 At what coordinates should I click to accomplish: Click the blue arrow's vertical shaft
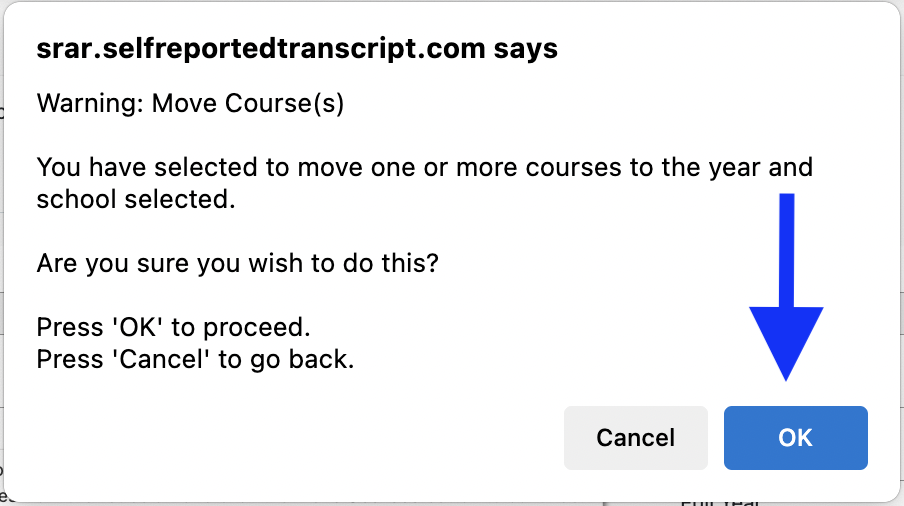point(787,250)
